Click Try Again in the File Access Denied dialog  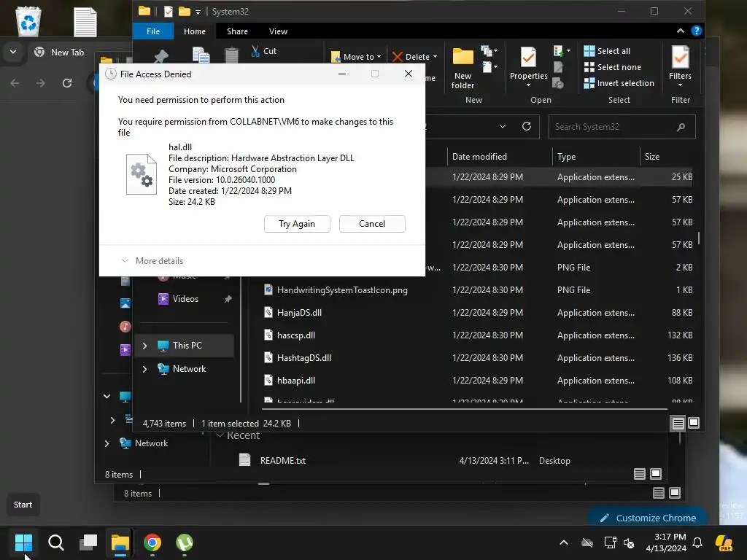(297, 224)
